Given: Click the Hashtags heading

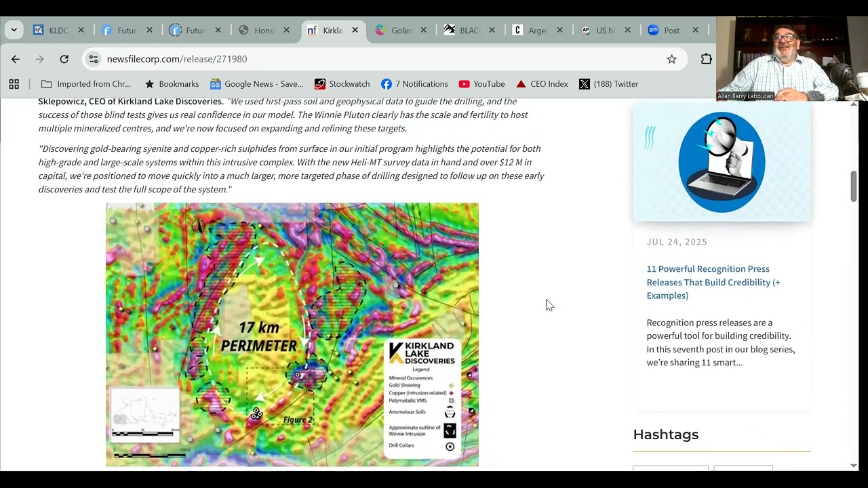Looking at the screenshot, I should pyautogui.click(x=666, y=434).
